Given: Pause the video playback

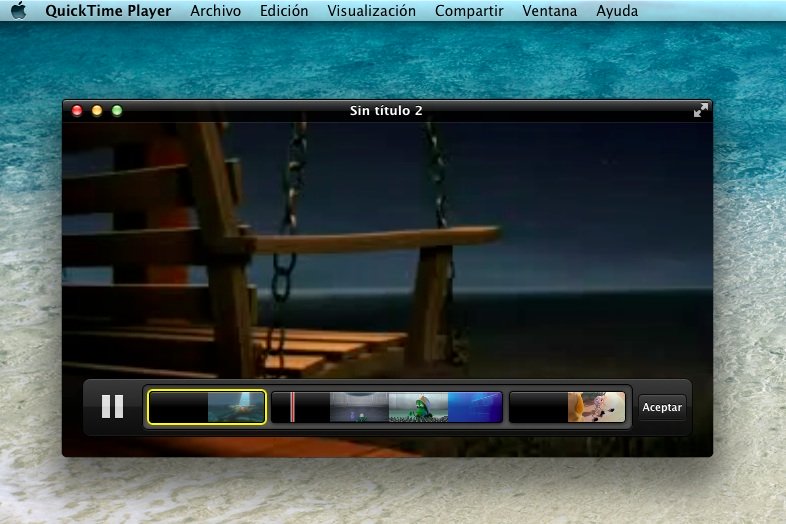Looking at the screenshot, I should click(x=112, y=407).
